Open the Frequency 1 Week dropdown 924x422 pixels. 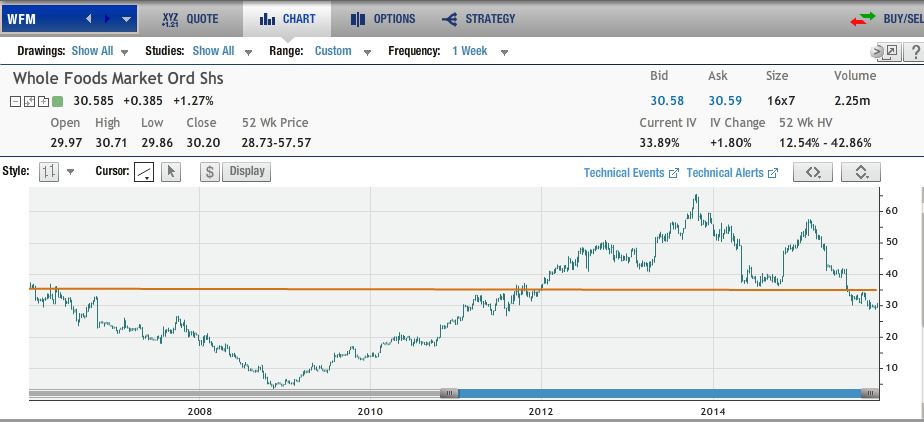[480, 51]
